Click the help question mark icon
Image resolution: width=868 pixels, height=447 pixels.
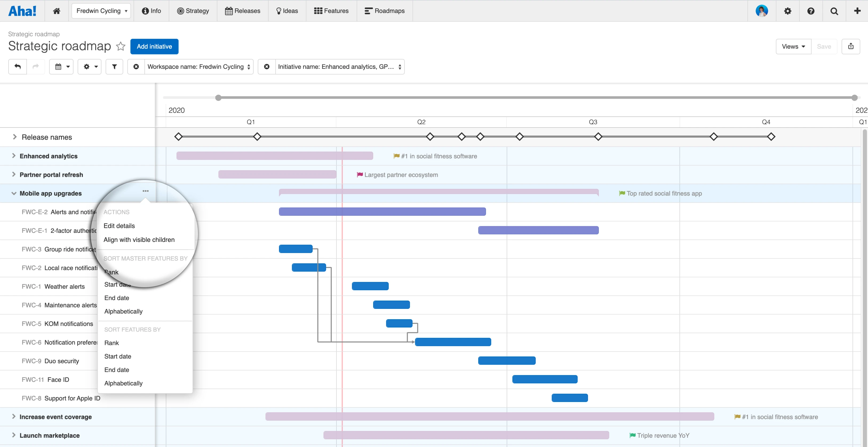point(811,11)
